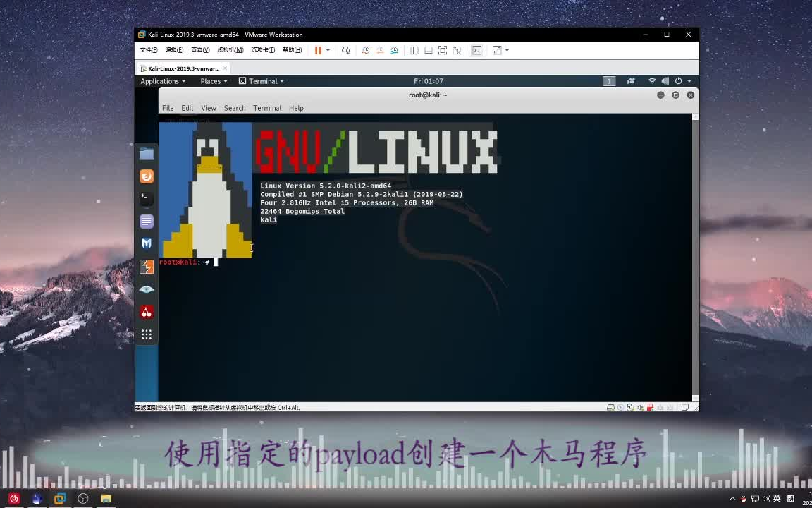The image size is (812, 508).
Task: Expand the Places menu in the top bar
Action: point(213,80)
